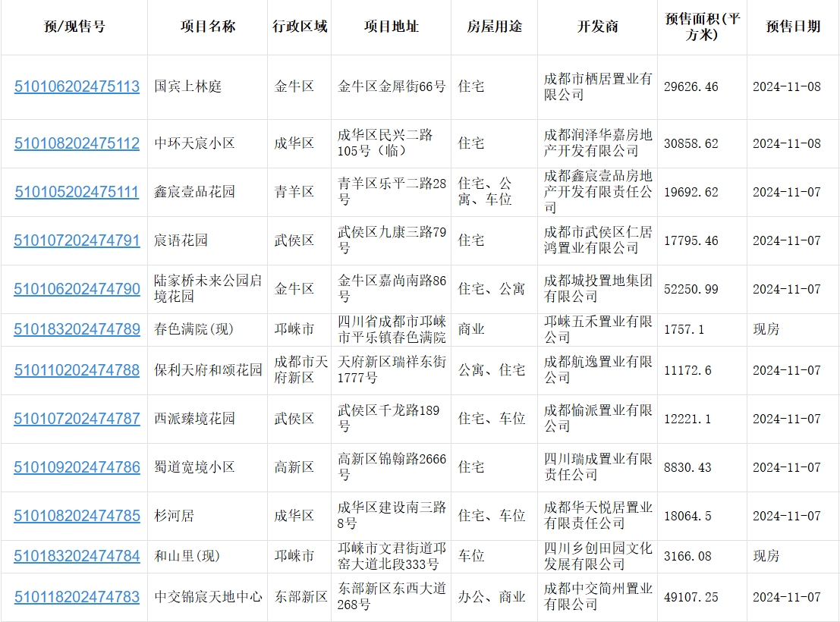Select project name 陆家桥未来公园启境花园
Viewport: 840px width, 622px height.
click(208, 289)
